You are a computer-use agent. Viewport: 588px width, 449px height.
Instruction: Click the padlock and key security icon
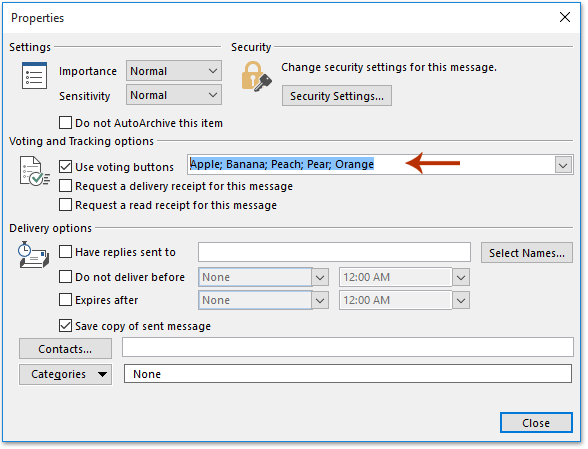point(256,77)
